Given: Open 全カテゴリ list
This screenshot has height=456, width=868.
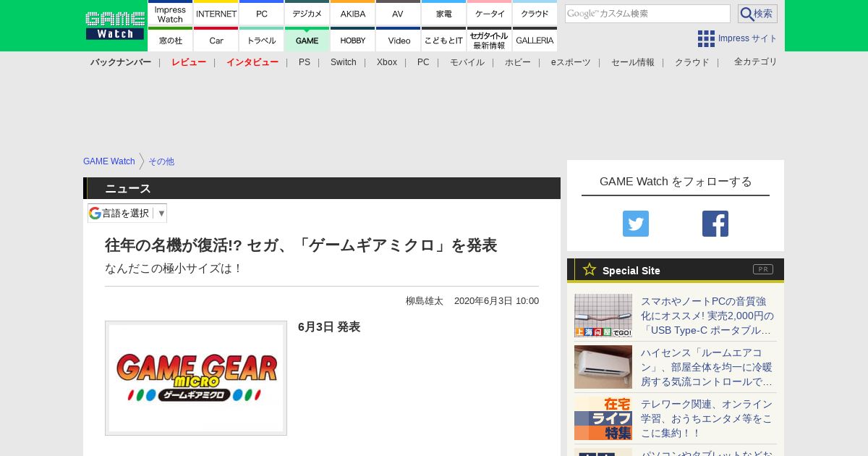Looking at the screenshot, I should [x=756, y=62].
